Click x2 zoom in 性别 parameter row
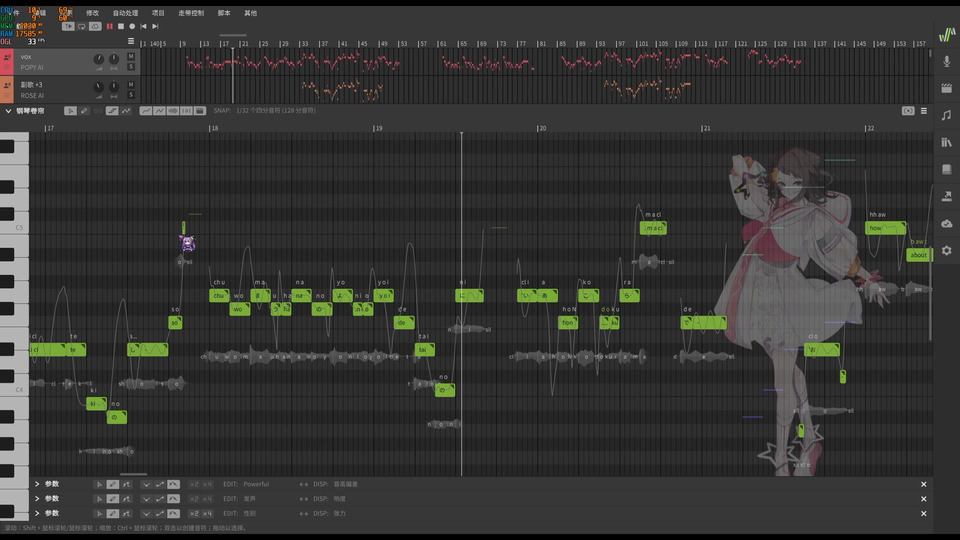960x540 pixels. pos(194,514)
